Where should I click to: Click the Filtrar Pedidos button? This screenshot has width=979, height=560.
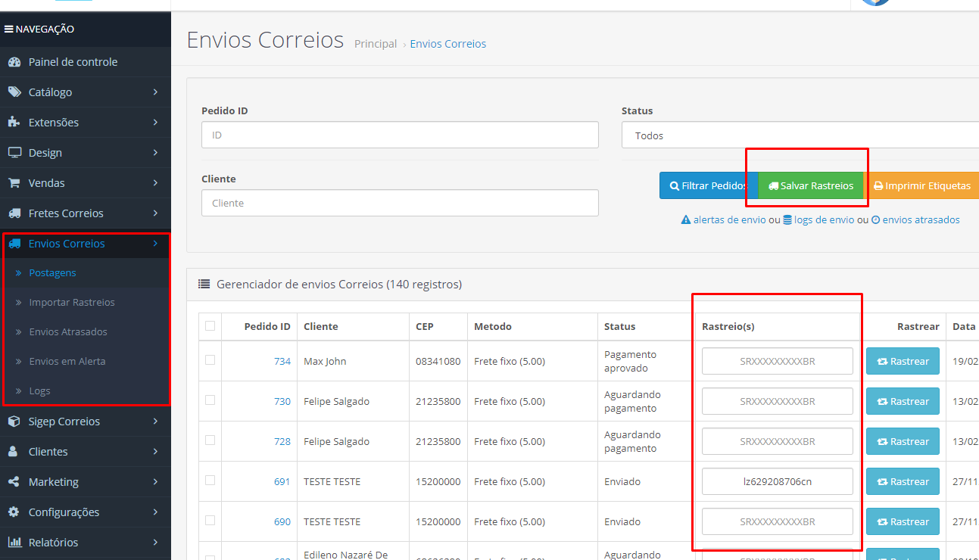pyautogui.click(x=709, y=185)
